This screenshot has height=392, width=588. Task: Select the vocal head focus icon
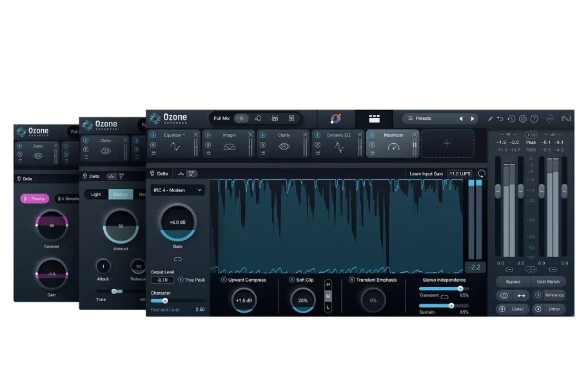pos(258,119)
